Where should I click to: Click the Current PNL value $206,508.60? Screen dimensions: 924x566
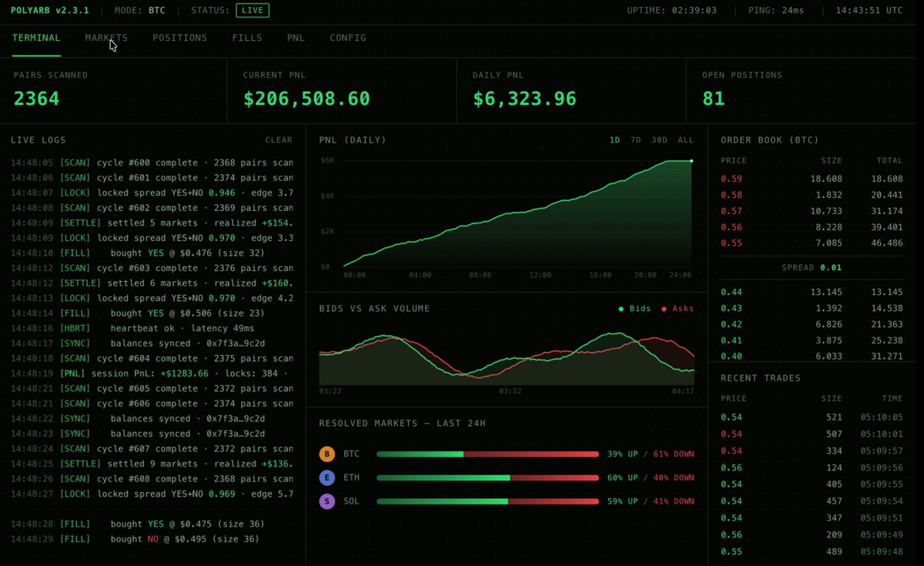(306, 99)
